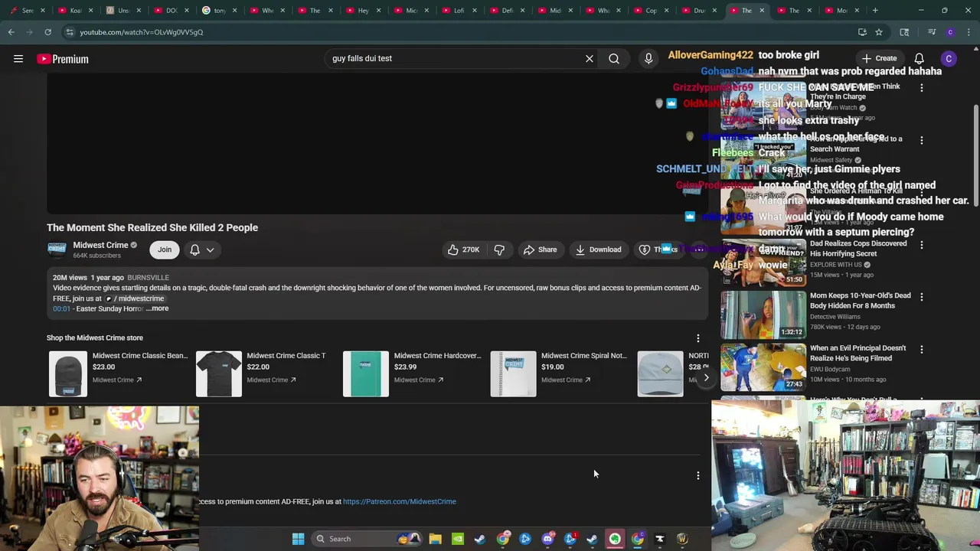Reload the page in Chrome

click(47, 32)
